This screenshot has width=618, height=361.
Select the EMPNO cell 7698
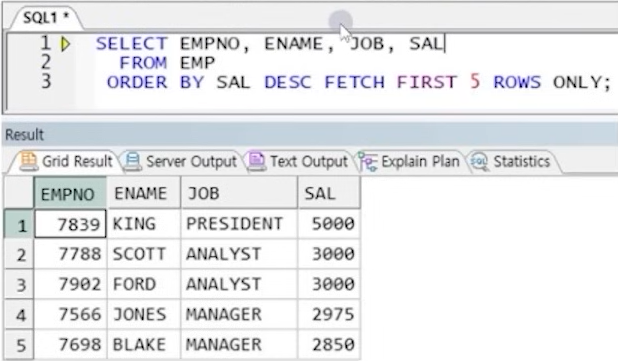[x=70, y=345]
